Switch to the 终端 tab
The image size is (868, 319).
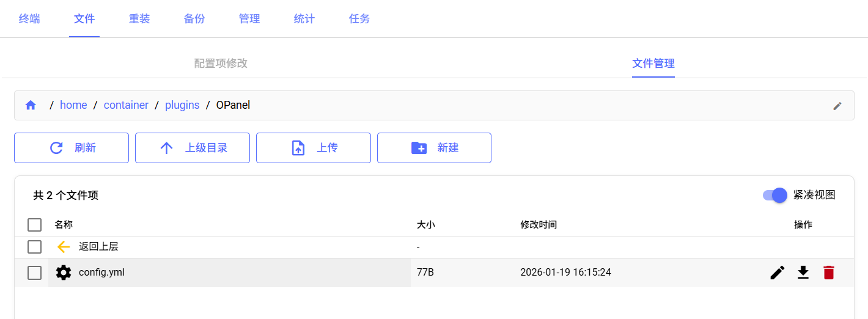[29, 19]
